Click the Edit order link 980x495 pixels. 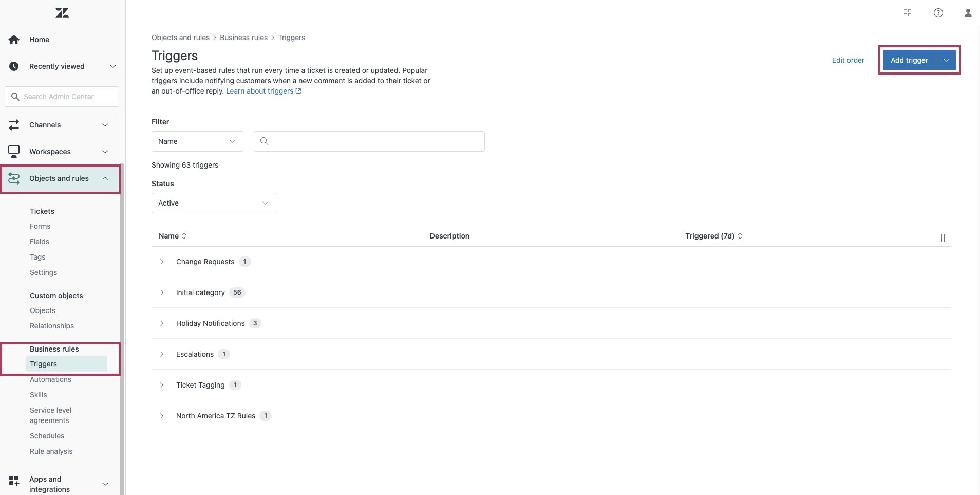pyautogui.click(x=848, y=60)
